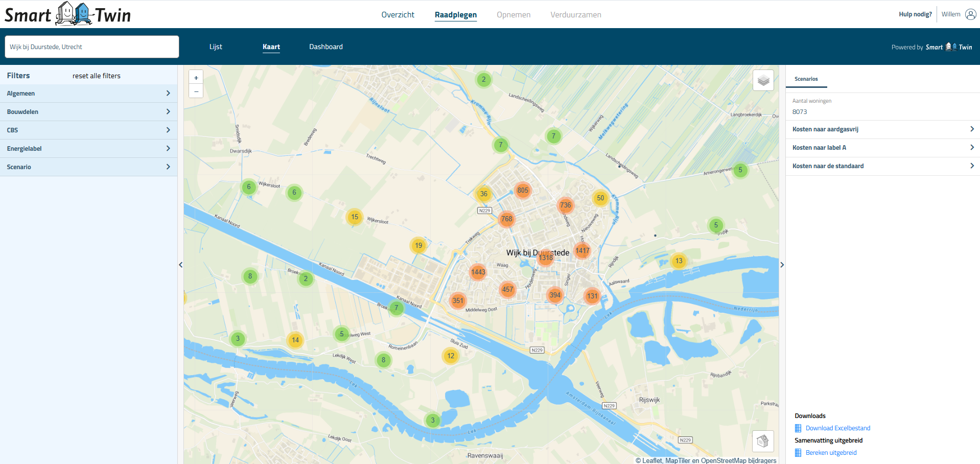Expand Kosten naar label A
Screen dimensions: 980x464
point(882,148)
